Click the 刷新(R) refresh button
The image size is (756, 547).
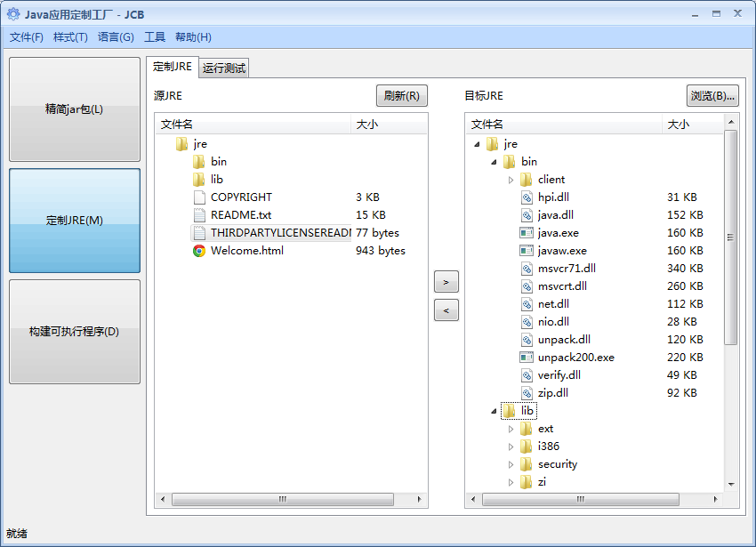tap(402, 95)
